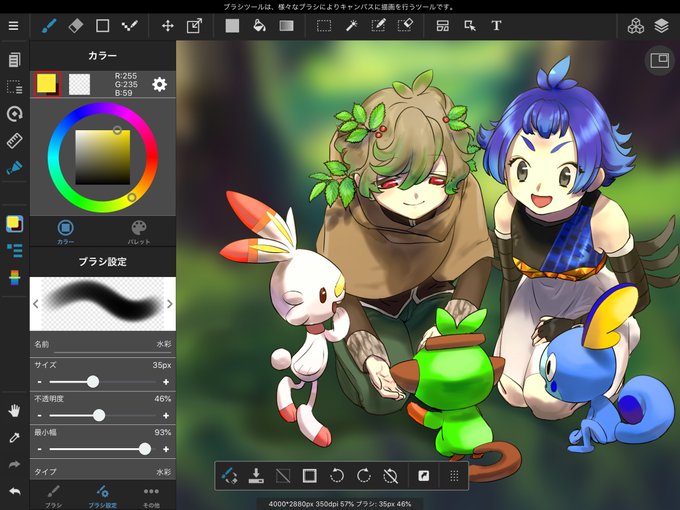The width and height of the screenshot is (680, 510).
Task: Open the Materials cubes panel
Action: 636,26
